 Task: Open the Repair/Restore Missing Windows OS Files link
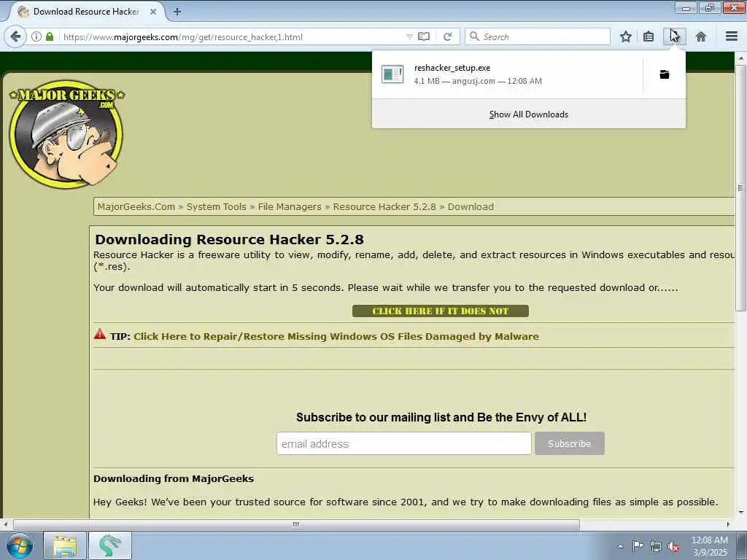[336, 336]
